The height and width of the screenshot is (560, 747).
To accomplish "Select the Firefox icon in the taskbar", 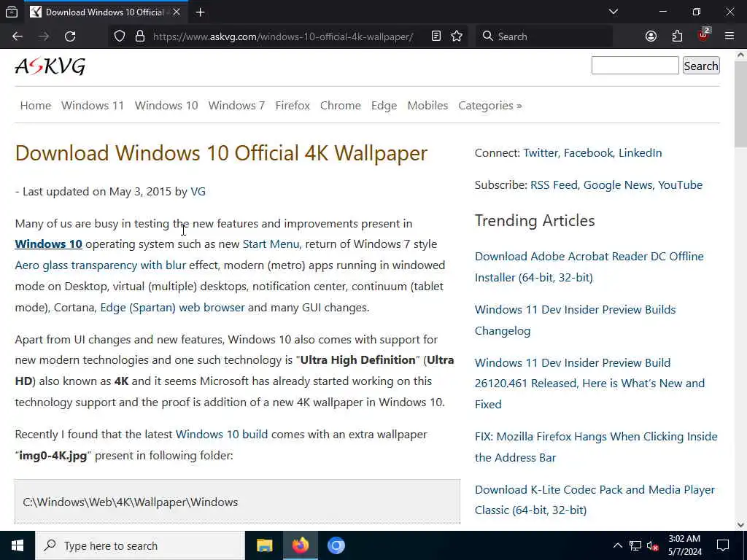I will [300, 545].
